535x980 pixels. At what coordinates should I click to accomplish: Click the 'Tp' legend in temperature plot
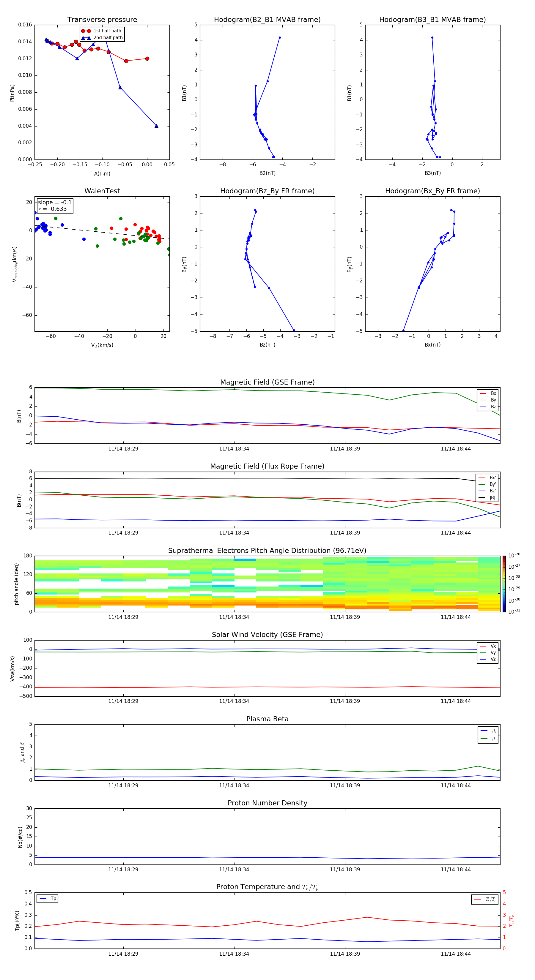click(48, 899)
